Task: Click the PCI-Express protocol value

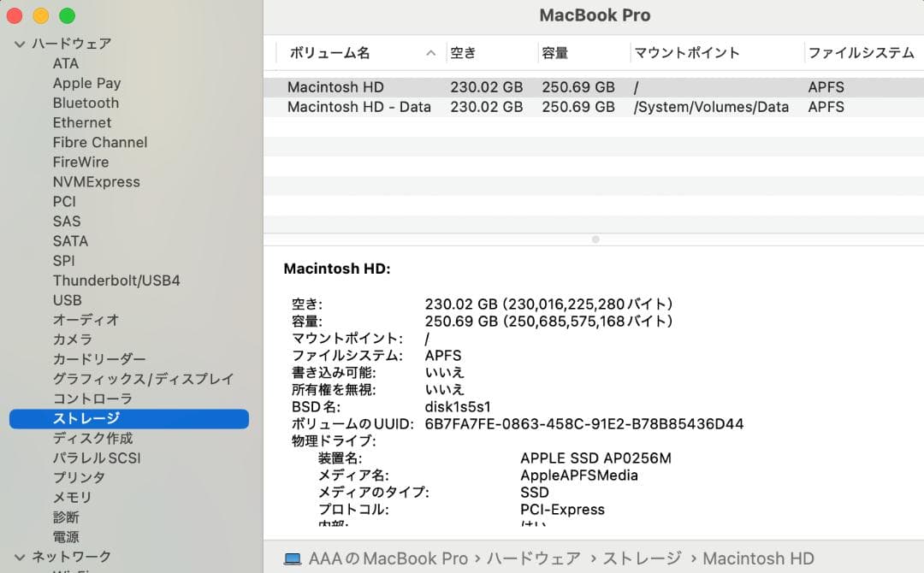Action: point(562,510)
